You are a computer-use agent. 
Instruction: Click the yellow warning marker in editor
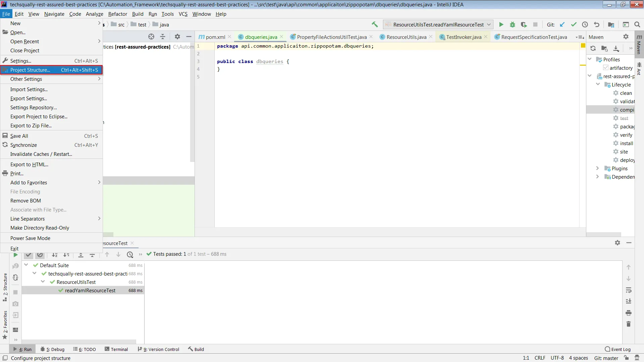583,46
